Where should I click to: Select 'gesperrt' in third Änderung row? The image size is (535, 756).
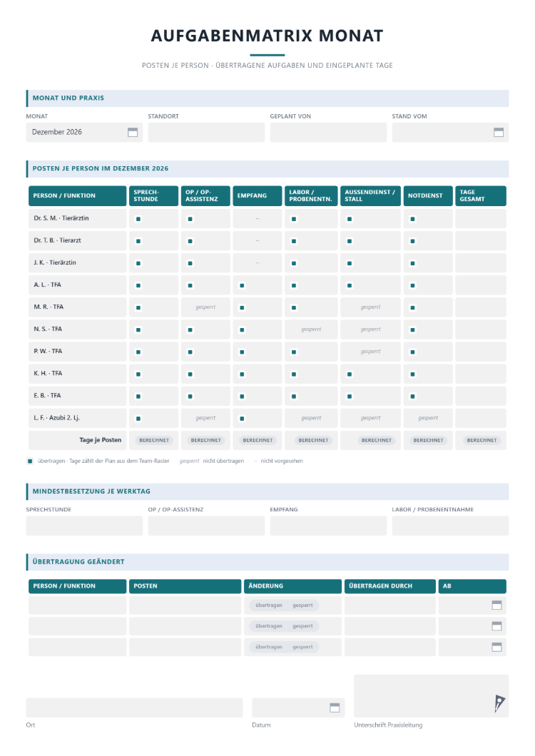(x=302, y=647)
